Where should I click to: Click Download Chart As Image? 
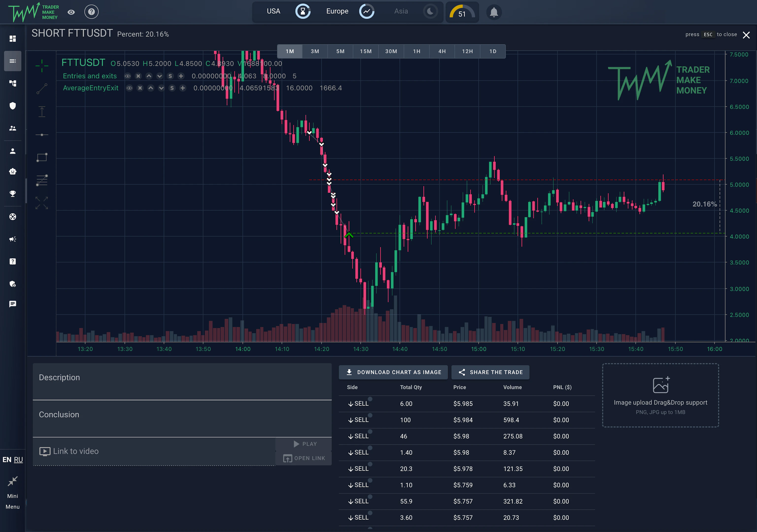click(393, 372)
